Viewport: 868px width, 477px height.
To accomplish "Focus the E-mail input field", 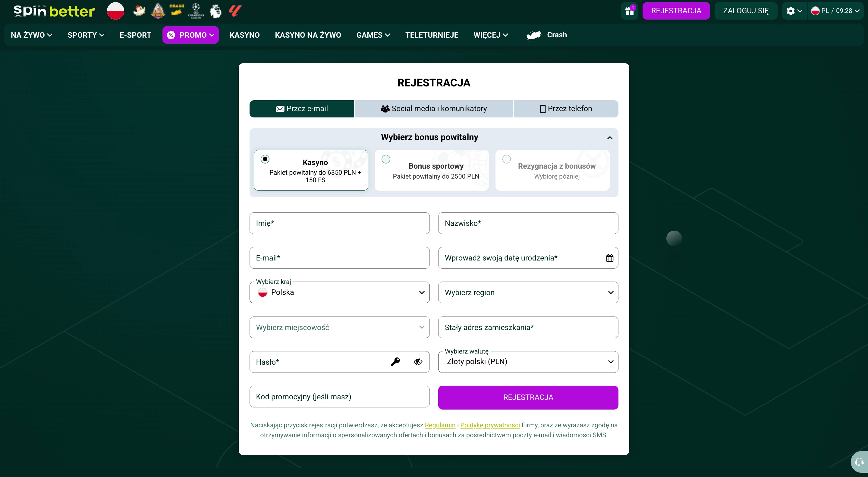I will click(339, 258).
